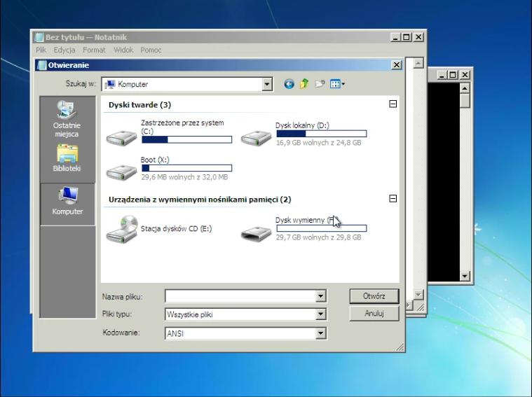The height and width of the screenshot is (397, 532).
Task: Click the C: drive capacity bar
Action: pos(186,139)
